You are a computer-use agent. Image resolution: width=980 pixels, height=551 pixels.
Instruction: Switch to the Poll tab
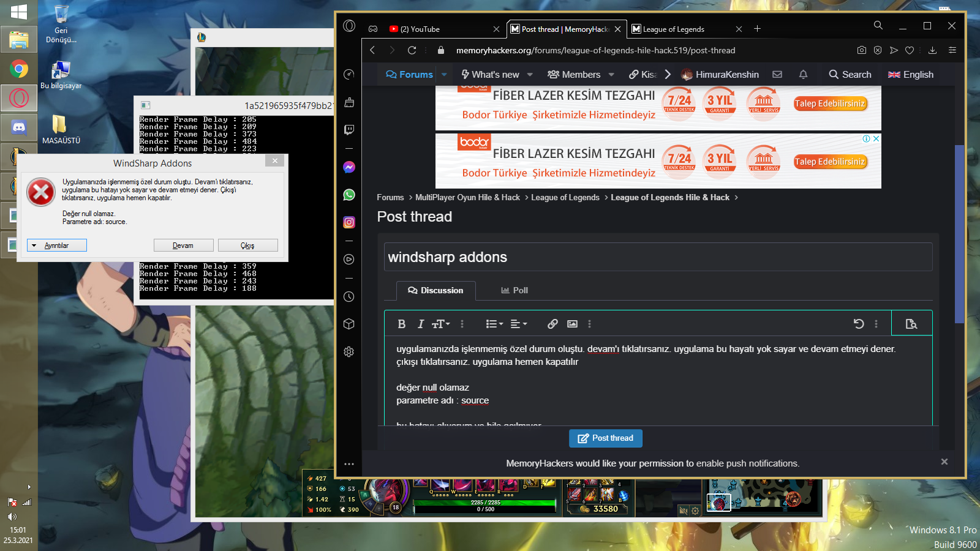click(x=514, y=290)
